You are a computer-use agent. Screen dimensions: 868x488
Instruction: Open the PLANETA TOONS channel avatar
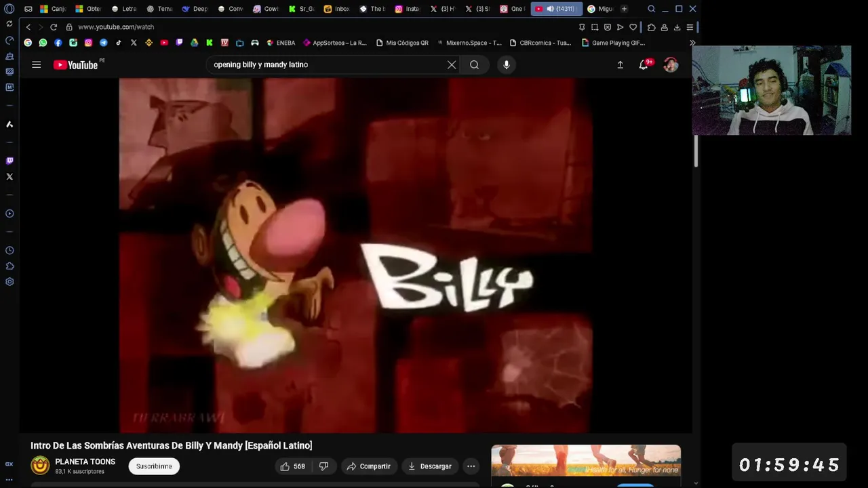[40, 466]
